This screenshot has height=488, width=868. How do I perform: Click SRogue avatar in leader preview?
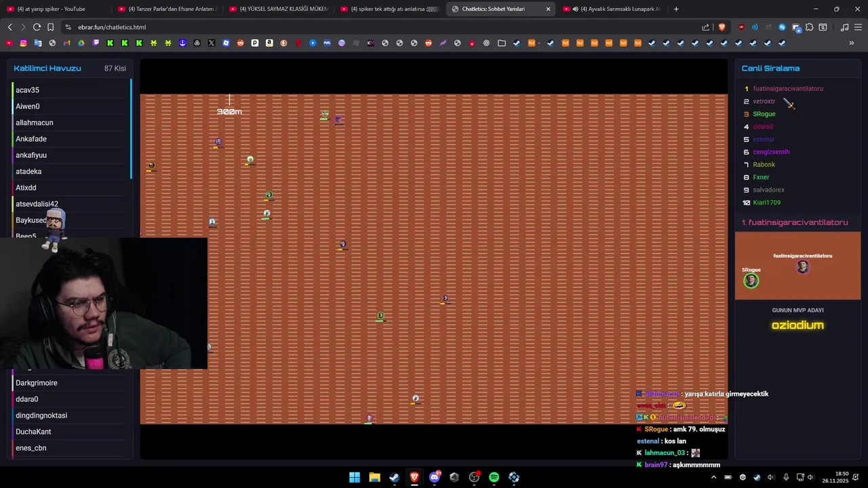(x=751, y=281)
